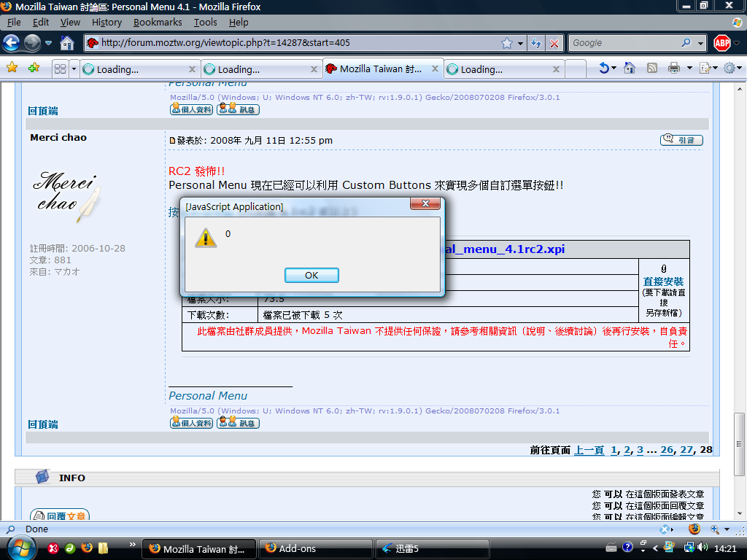Click the Personal Menu signature link in the lower post

[x=208, y=396]
